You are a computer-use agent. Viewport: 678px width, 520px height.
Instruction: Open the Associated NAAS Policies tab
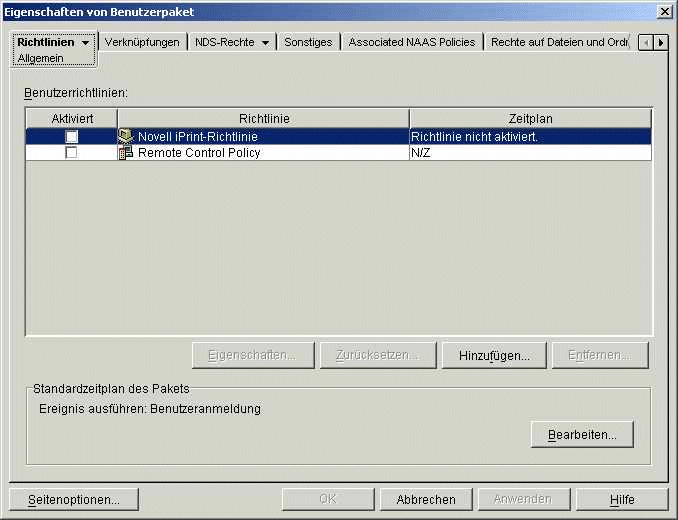click(x=412, y=42)
